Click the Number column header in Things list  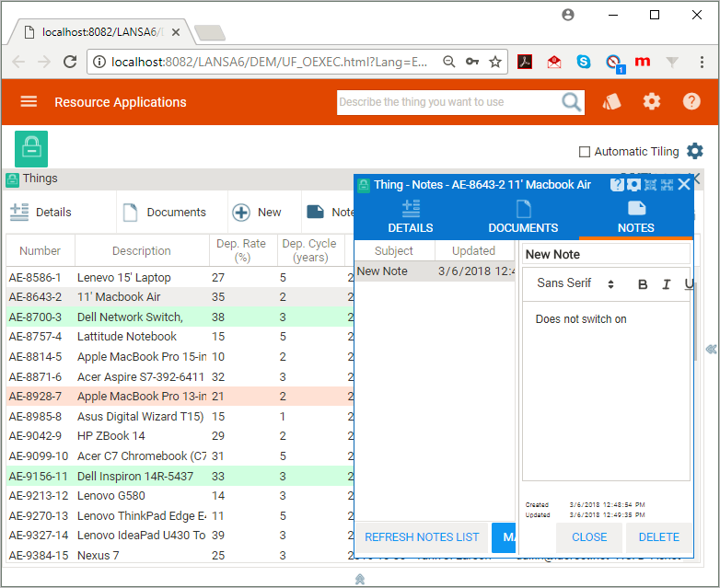(x=40, y=251)
